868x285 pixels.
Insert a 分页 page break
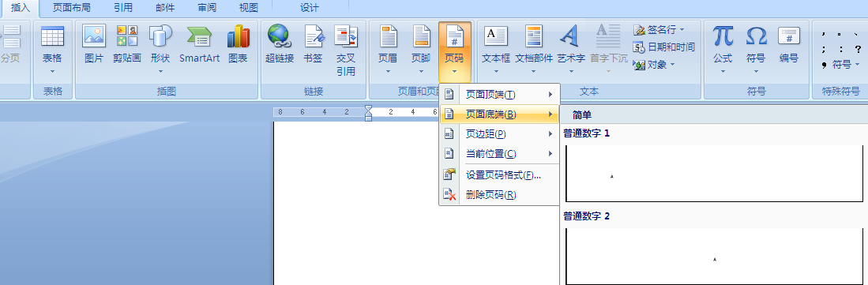[x=10, y=44]
